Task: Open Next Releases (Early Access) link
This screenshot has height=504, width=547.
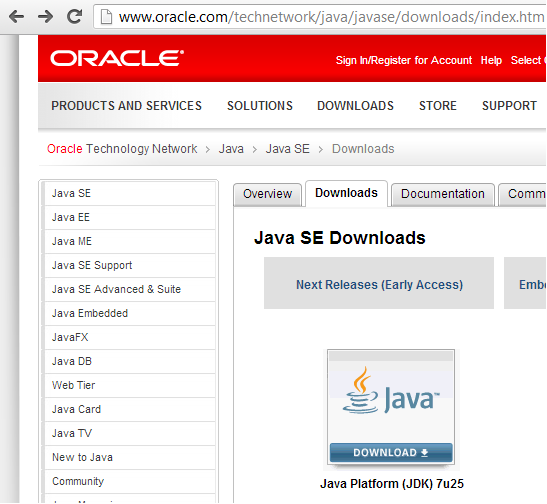Action: pyautogui.click(x=379, y=283)
